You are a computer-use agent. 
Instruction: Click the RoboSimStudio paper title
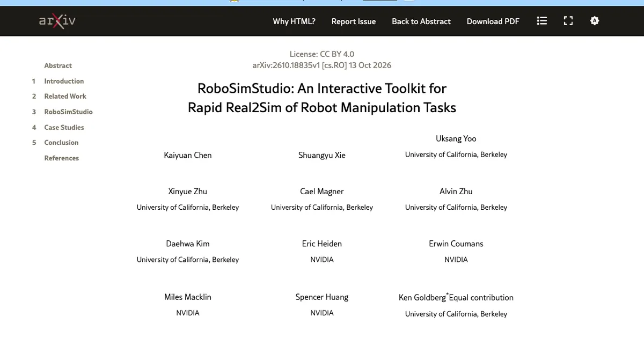pyautogui.click(x=322, y=98)
